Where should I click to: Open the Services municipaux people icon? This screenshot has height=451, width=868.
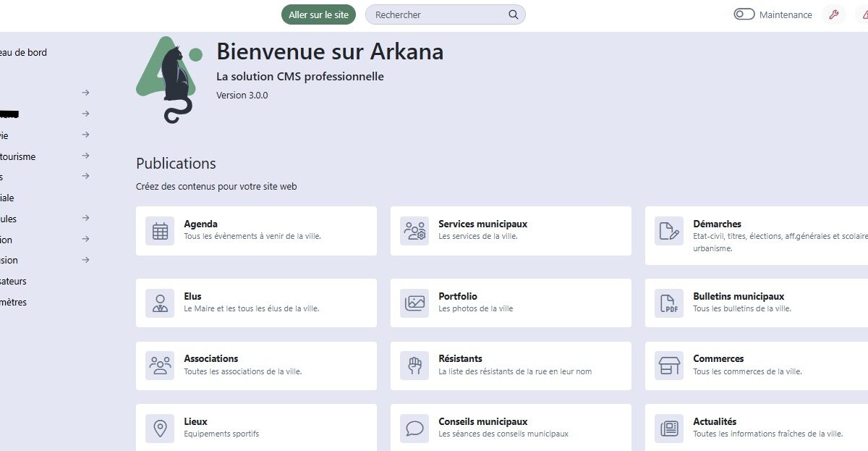point(414,231)
